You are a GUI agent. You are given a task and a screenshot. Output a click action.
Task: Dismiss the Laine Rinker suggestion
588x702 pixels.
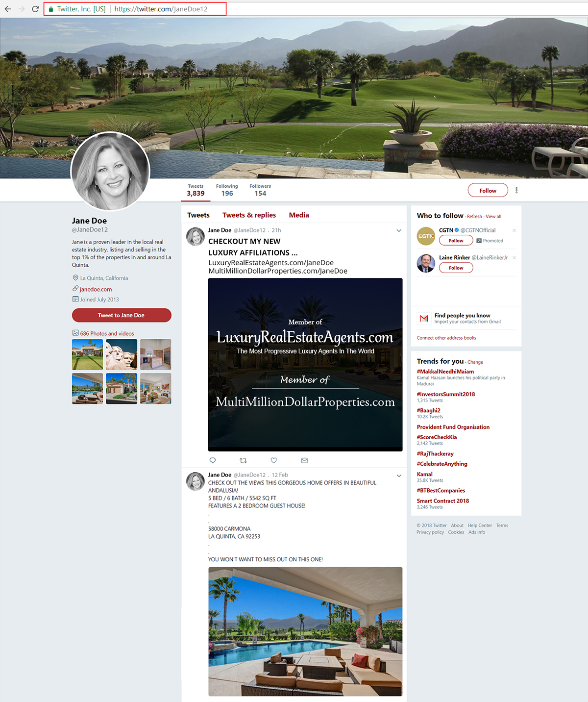coord(514,258)
